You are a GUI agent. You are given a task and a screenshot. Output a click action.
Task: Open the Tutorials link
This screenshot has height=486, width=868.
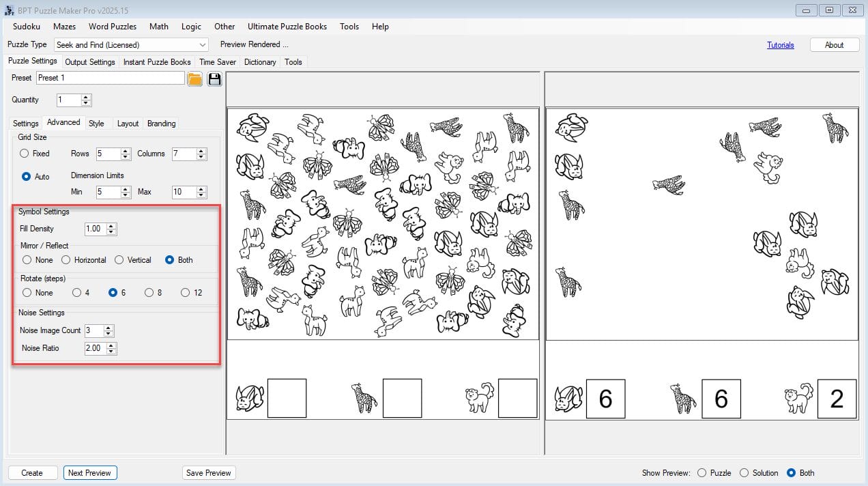point(780,45)
